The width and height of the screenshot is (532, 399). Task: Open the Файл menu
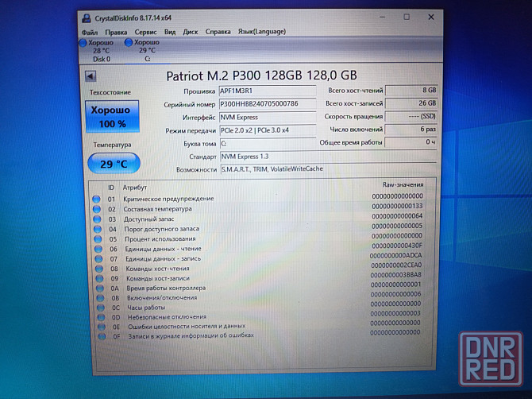coord(90,33)
